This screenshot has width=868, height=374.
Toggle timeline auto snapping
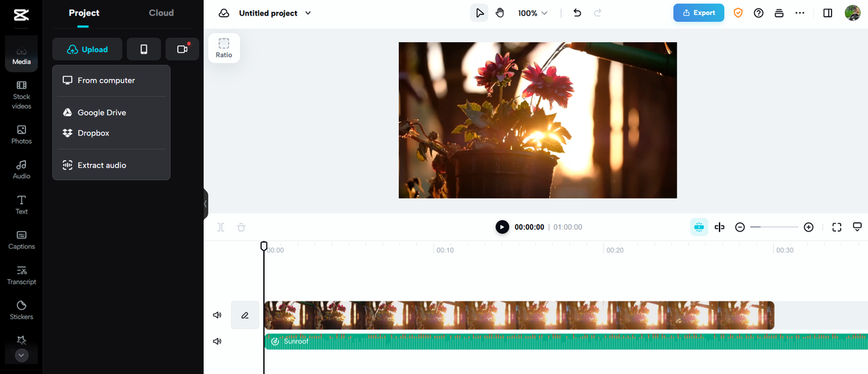tap(699, 227)
